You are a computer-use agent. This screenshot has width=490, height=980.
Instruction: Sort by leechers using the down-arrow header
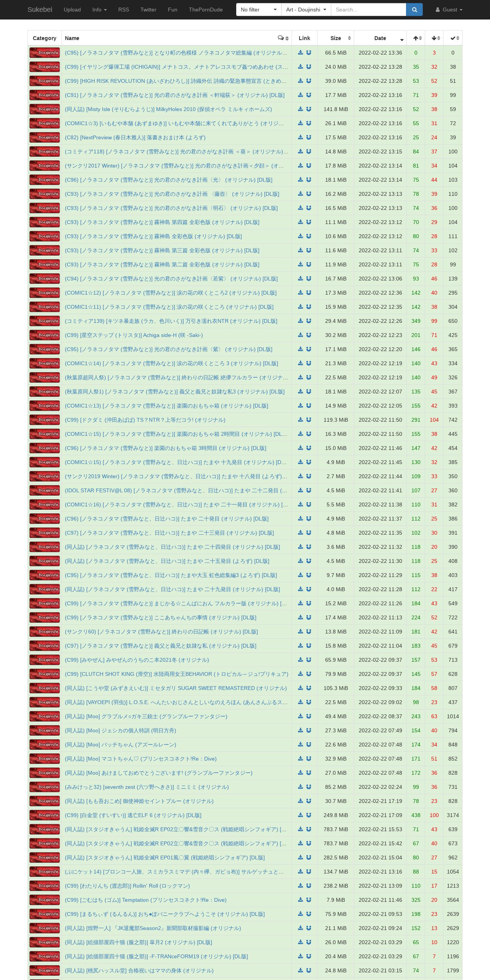[434, 38]
